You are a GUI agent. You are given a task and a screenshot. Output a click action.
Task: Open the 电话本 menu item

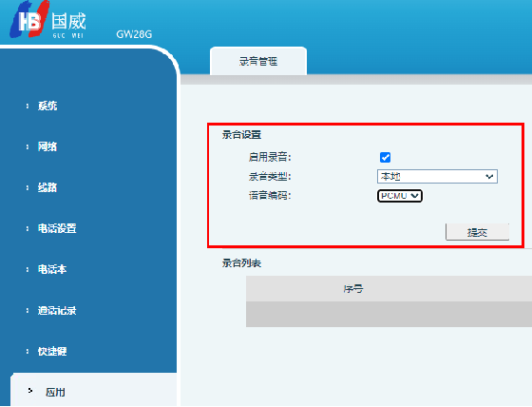(x=52, y=269)
